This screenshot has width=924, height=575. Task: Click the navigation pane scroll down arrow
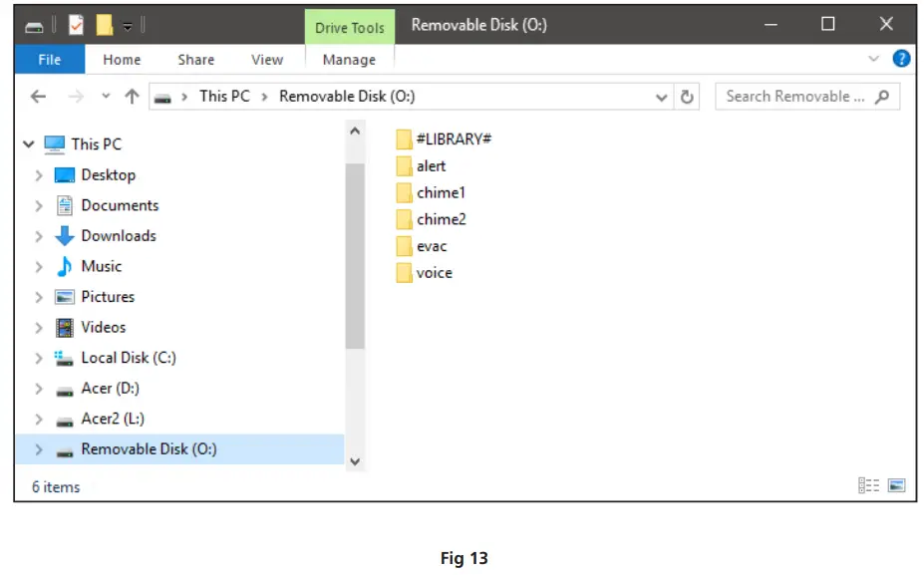pos(355,461)
